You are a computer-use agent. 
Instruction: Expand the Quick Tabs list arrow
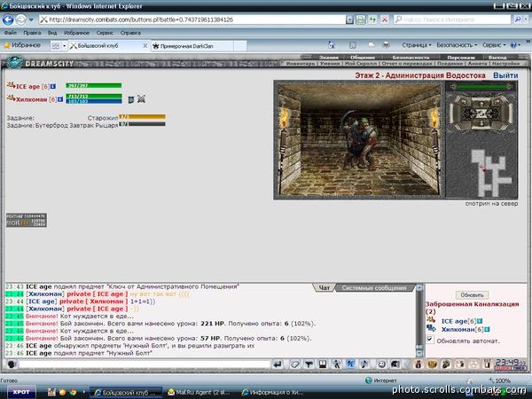pos(65,45)
